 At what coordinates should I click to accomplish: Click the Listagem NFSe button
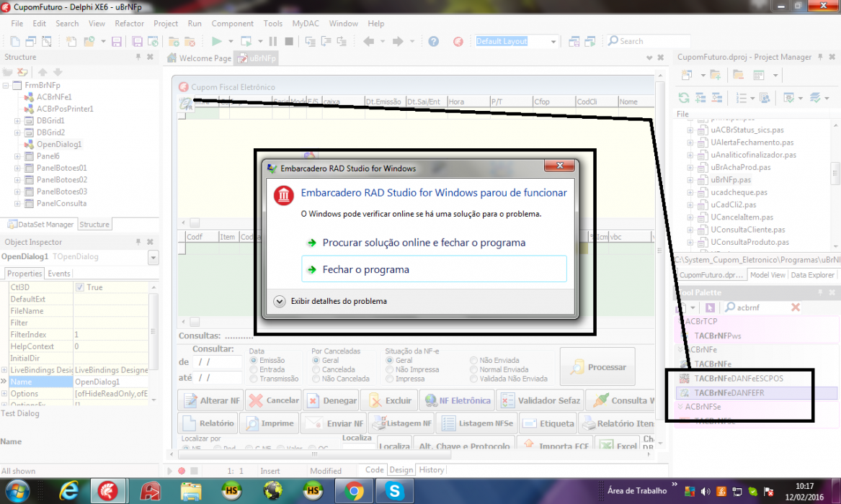(477, 423)
